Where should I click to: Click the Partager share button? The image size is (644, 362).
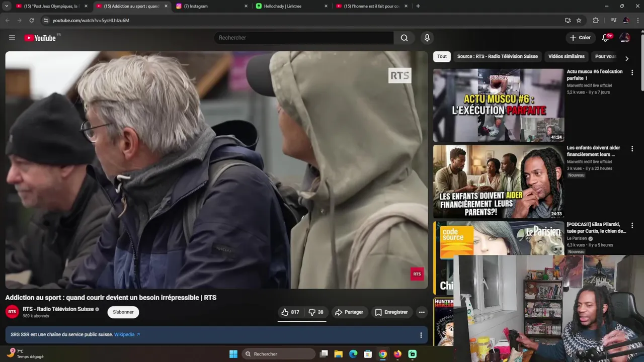[x=349, y=312]
